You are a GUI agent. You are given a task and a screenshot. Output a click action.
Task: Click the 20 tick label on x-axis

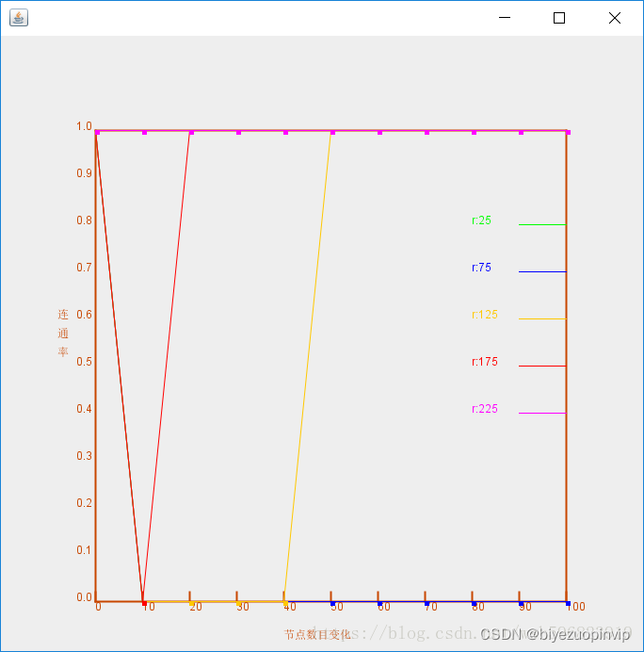[x=196, y=607]
